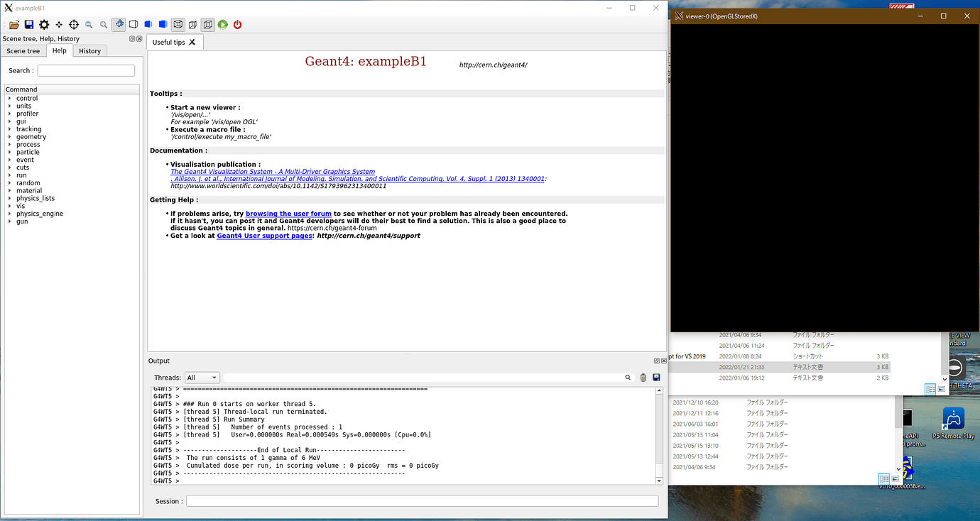Click inside the Session input field
980x521 pixels.
(x=422, y=500)
